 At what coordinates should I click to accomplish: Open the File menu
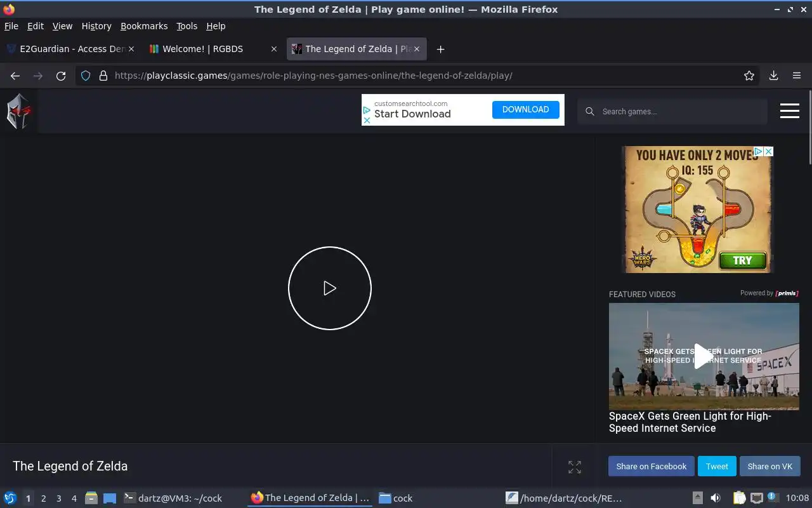(11, 26)
